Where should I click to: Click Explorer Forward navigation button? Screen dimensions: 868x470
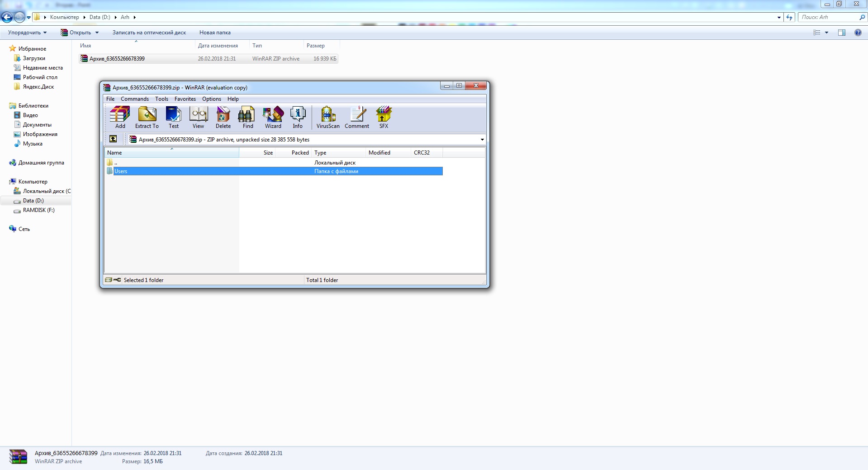pos(19,17)
